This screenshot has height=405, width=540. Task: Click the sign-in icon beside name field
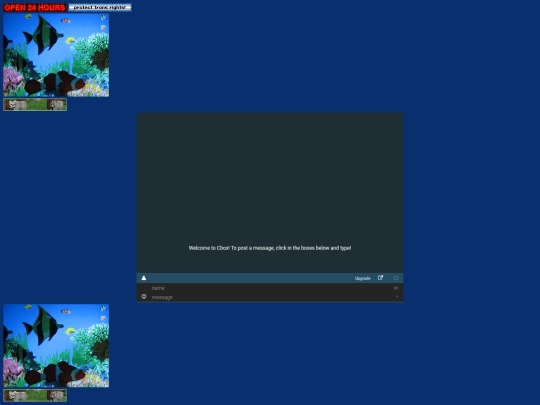396,288
